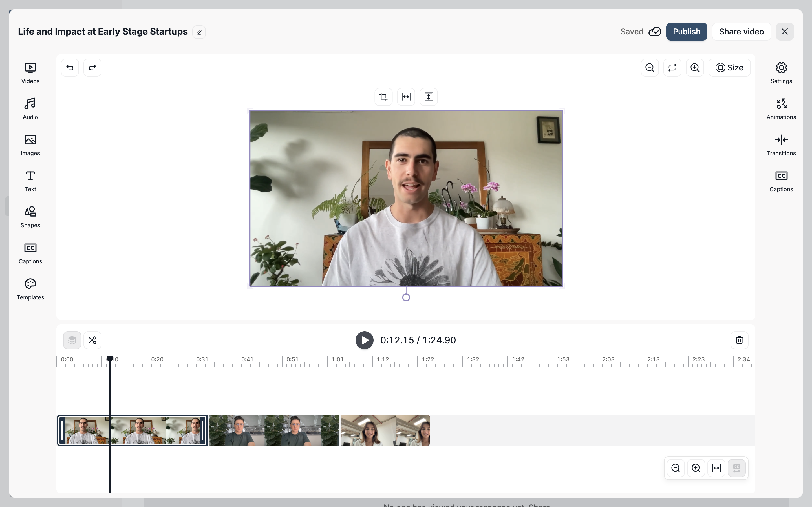
Task: Toggle the captions track button in the timeline zoom bar
Action: (736, 468)
